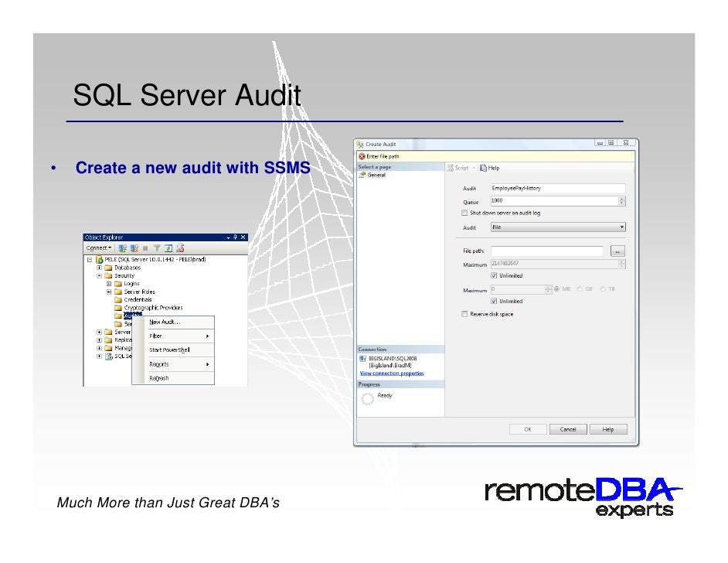Click the Help toolbar icon in Create Audit

pos(483,168)
